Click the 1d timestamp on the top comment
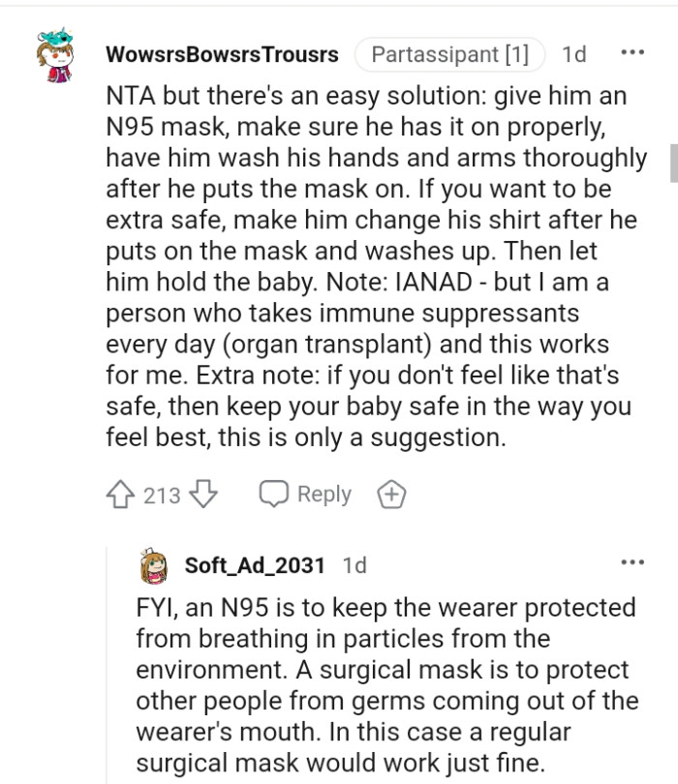Image resolution: width=678 pixels, height=784 pixels. pyautogui.click(x=571, y=55)
